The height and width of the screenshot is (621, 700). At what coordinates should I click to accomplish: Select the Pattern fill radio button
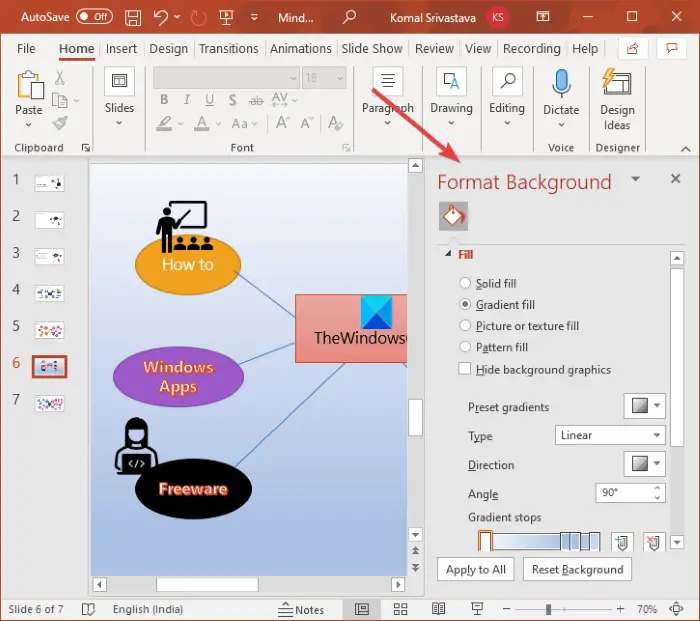tap(465, 347)
